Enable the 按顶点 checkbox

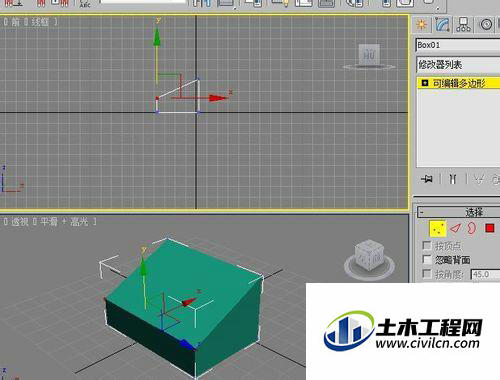pyautogui.click(x=426, y=246)
